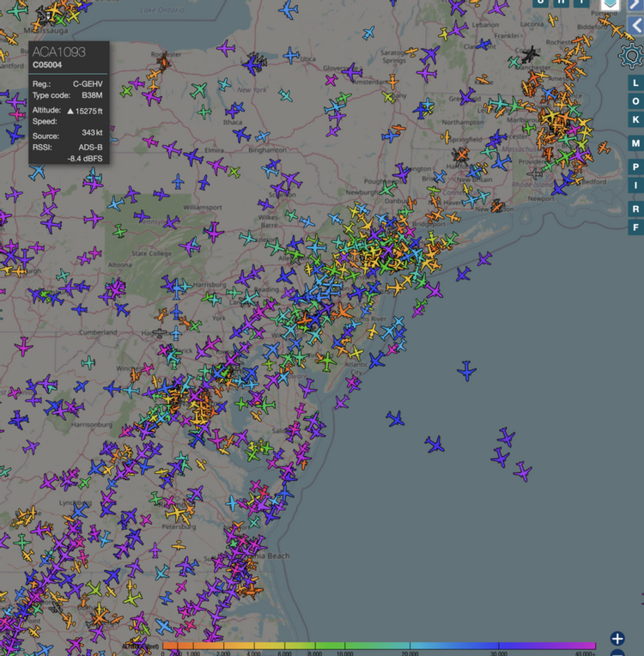Click the C05004 hex code

47,65
